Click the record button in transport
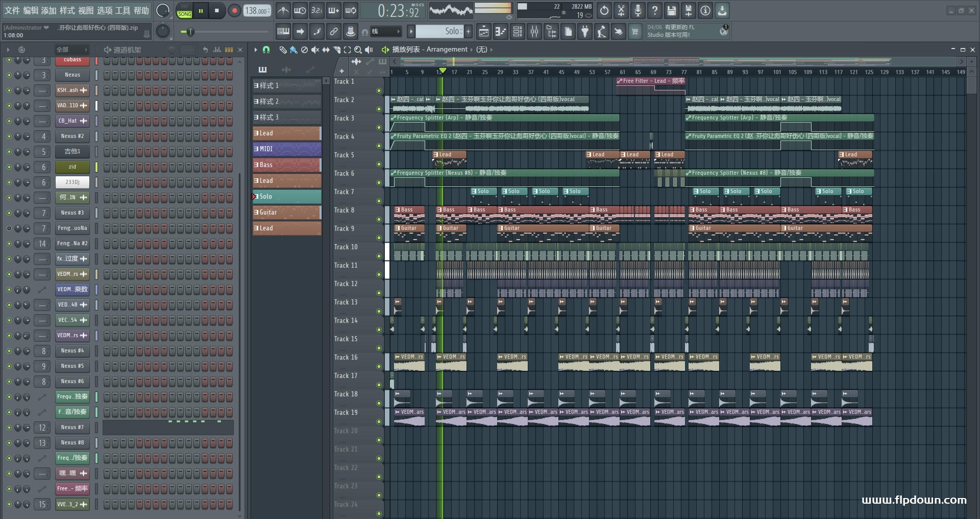The image size is (980, 519). click(x=234, y=11)
